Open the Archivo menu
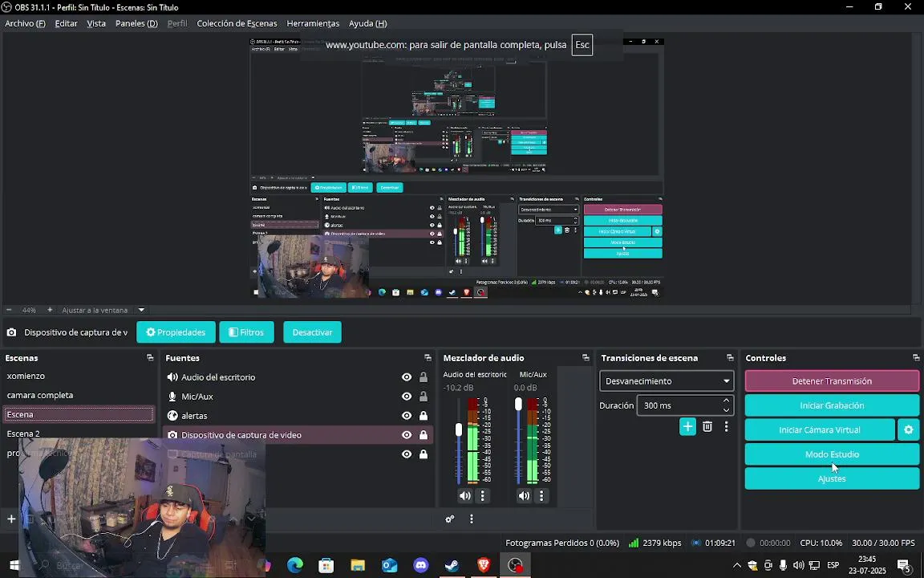 tap(25, 23)
